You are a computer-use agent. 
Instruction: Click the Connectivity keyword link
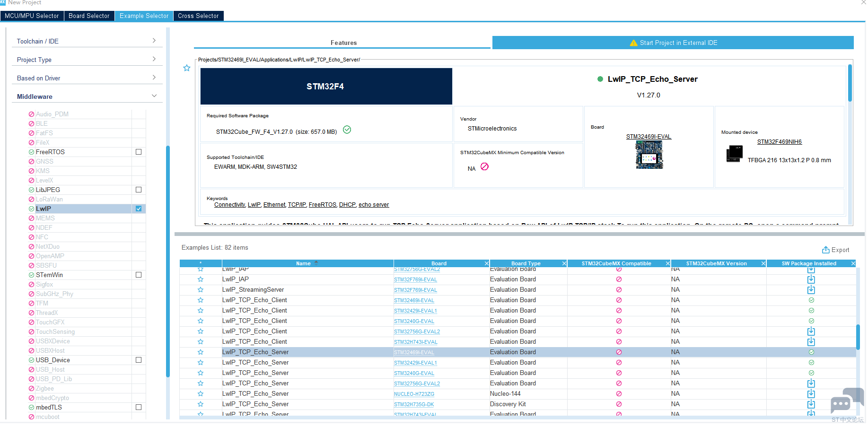(229, 205)
